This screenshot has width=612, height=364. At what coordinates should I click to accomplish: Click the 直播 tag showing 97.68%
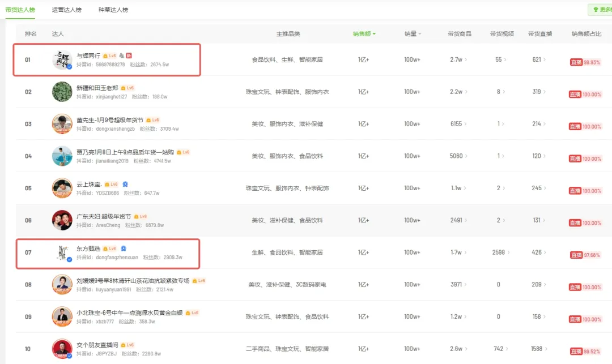pyautogui.click(x=576, y=255)
